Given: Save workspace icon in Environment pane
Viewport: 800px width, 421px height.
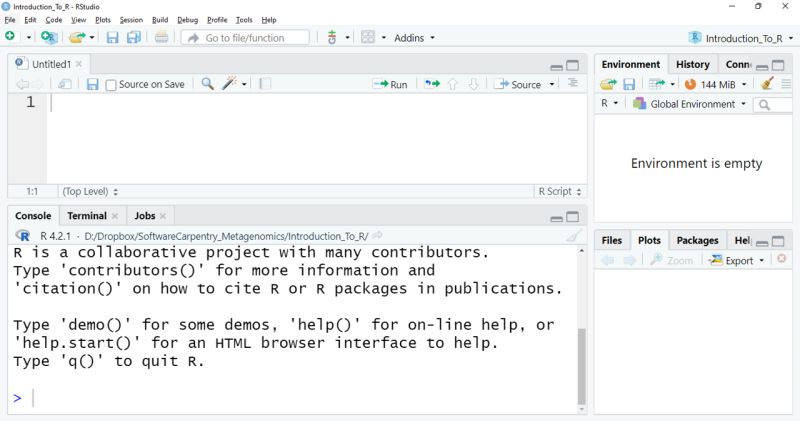Looking at the screenshot, I should click(x=629, y=84).
